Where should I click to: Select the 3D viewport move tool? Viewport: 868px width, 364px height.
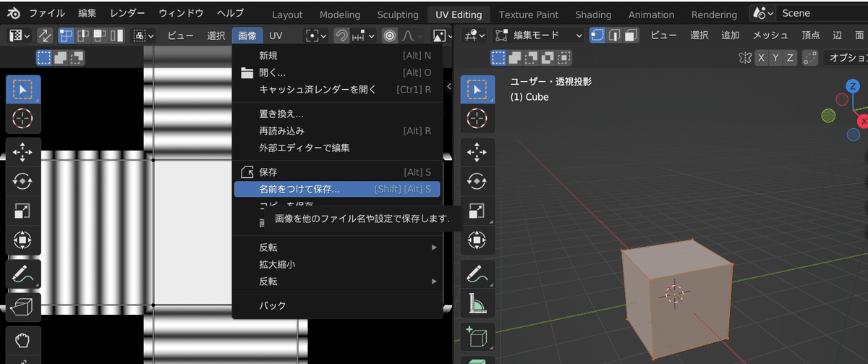[x=477, y=153]
